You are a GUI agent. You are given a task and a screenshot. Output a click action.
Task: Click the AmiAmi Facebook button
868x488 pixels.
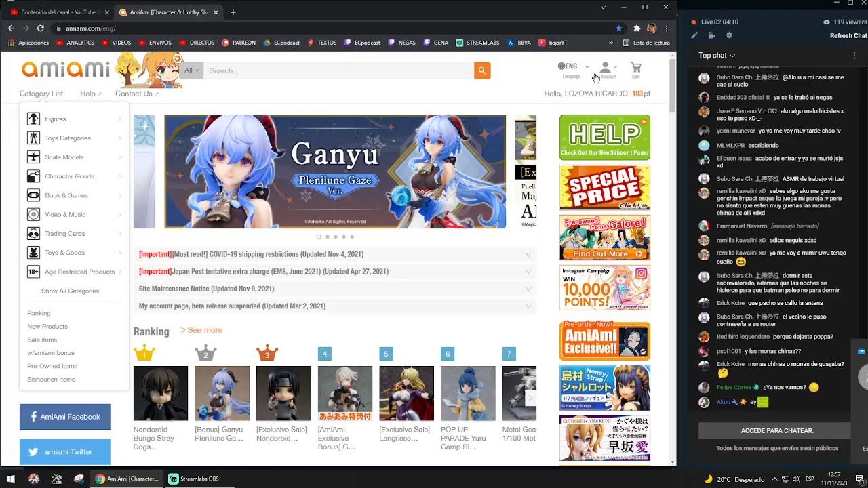[64, 417]
